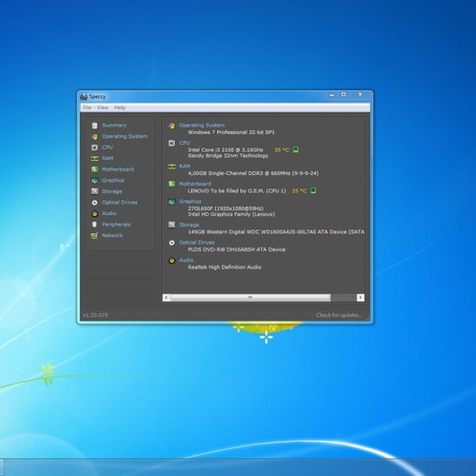This screenshot has width=476, height=476.
Task: Click the green CPU temperature indicator icon
Action: (295, 149)
